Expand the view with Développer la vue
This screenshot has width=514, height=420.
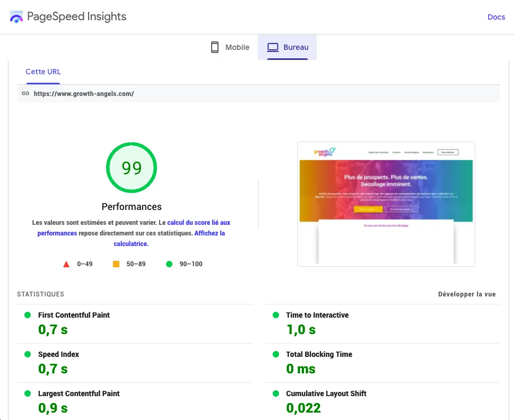(467, 294)
